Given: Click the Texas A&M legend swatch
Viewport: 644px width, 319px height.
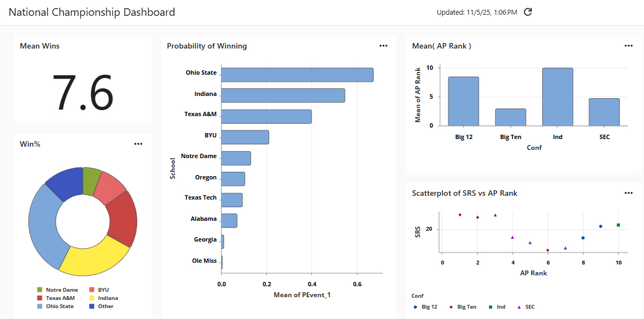Looking at the screenshot, I should coord(39,298).
